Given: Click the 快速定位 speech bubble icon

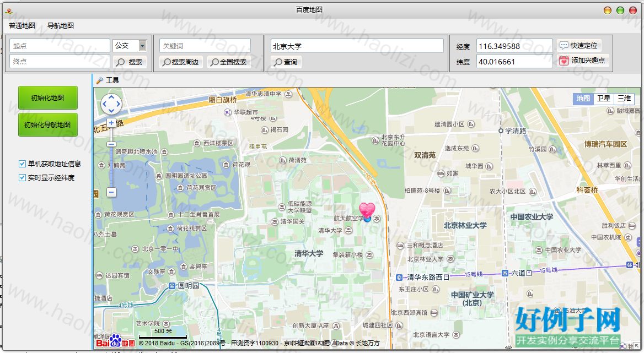Looking at the screenshot, I should (x=564, y=46).
